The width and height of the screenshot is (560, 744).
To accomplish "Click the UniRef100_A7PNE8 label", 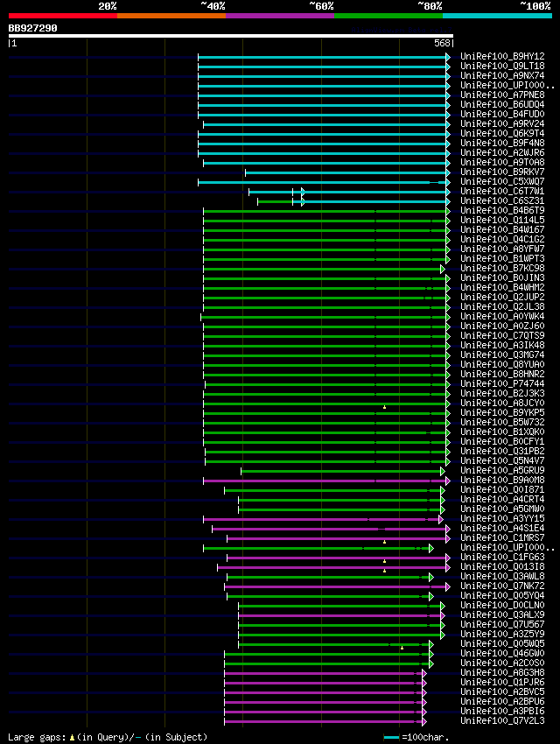I will click(x=502, y=95).
